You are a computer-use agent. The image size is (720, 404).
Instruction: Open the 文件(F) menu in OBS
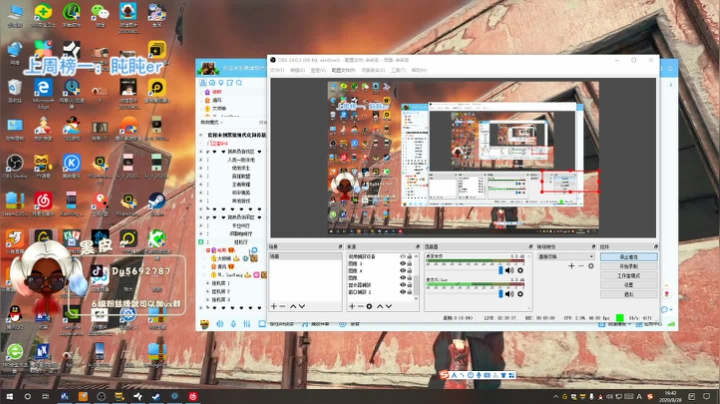coord(277,70)
